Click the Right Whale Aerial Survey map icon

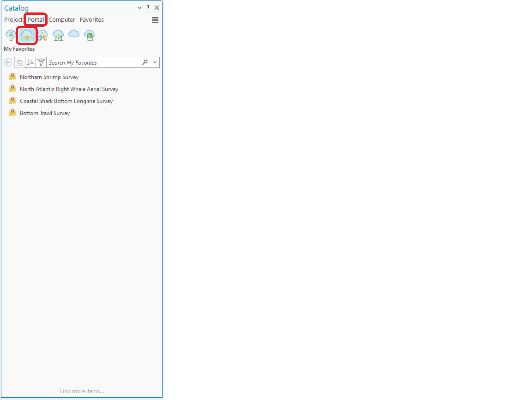[x=12, y=89]
